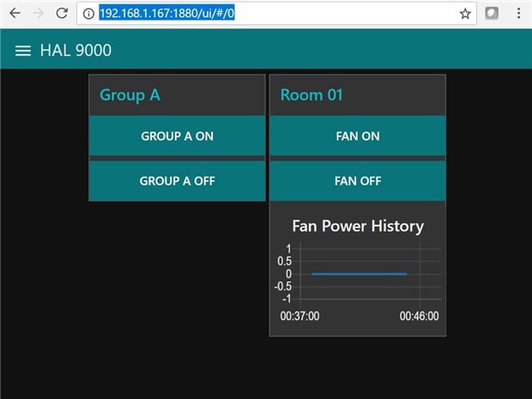Click the FAN OFF button
Viewport: 532px width, 399px height.
[358, 181]
